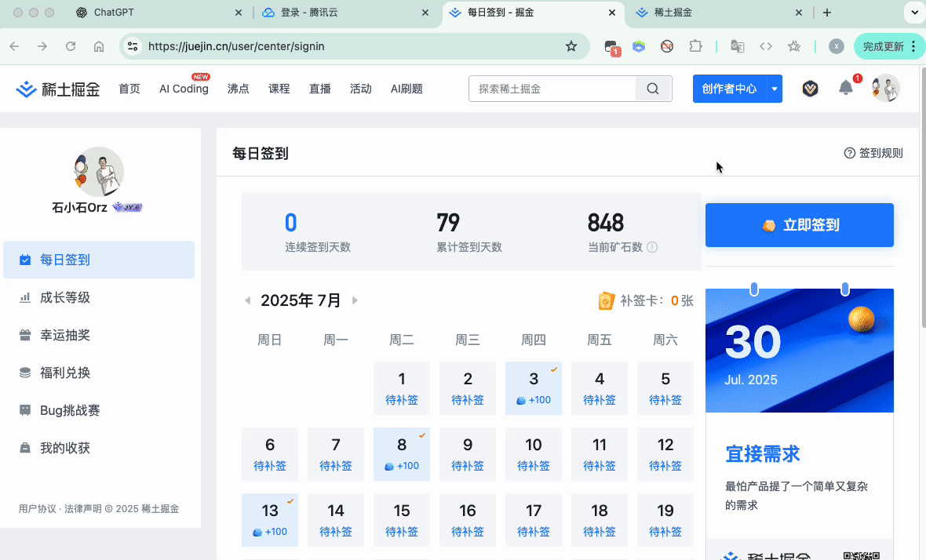Expand 创作者中心 dropdown arrow
This screenshot has width=926, height=560.
775,89
